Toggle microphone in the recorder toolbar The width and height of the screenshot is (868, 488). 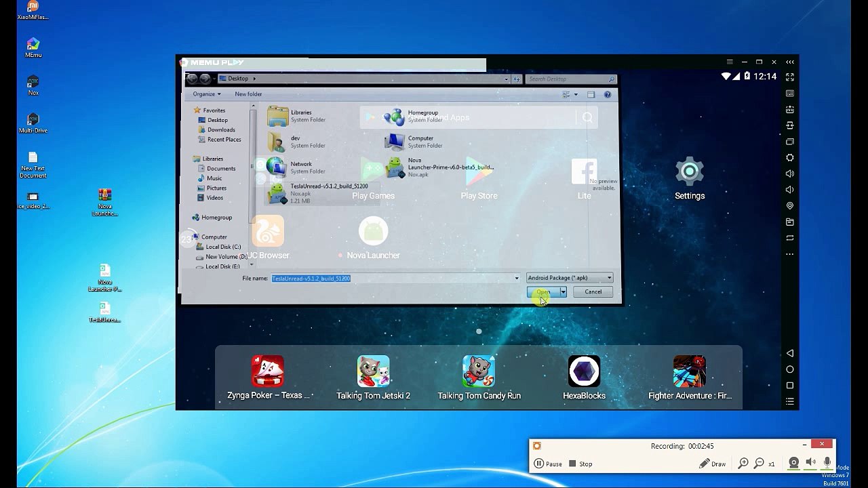(x=827, y=463)
